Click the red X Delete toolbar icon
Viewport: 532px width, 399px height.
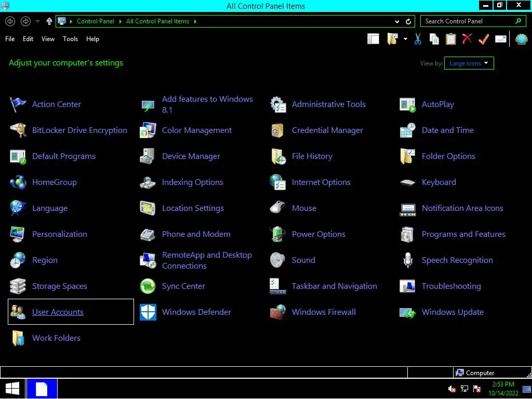click(x=467, y=38)
